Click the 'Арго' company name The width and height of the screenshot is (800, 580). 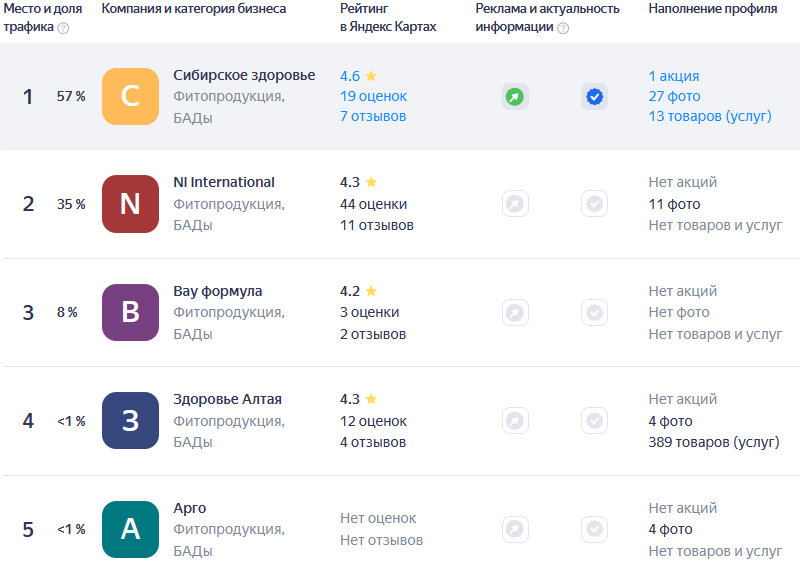[x=190, y=508]
